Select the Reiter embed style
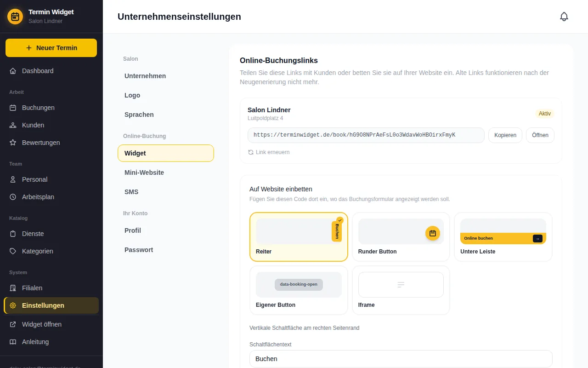The image size is (588, 368). pyautogui.click(x=299, y=237)
